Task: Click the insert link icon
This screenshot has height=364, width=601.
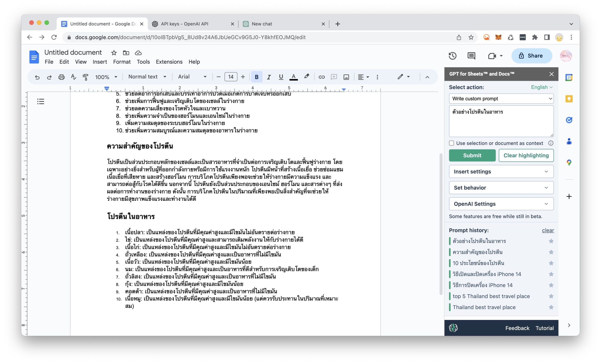Action: tap(321, 77)
